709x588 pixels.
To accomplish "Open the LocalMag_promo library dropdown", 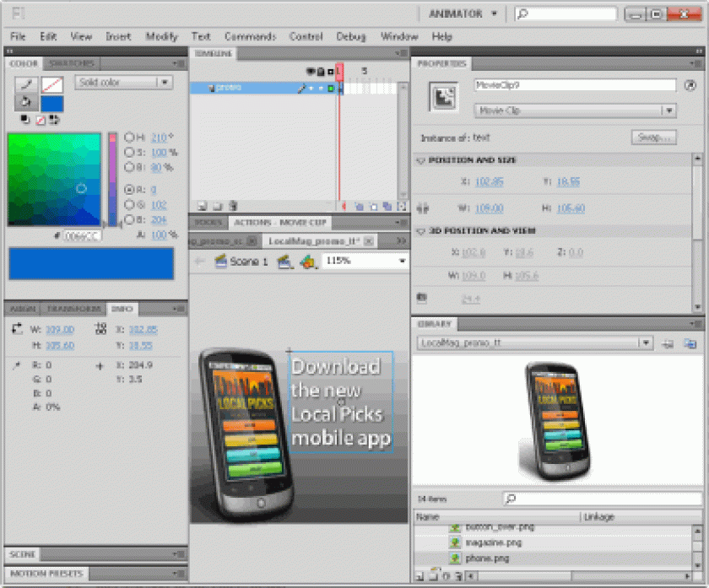I will 647,343.
